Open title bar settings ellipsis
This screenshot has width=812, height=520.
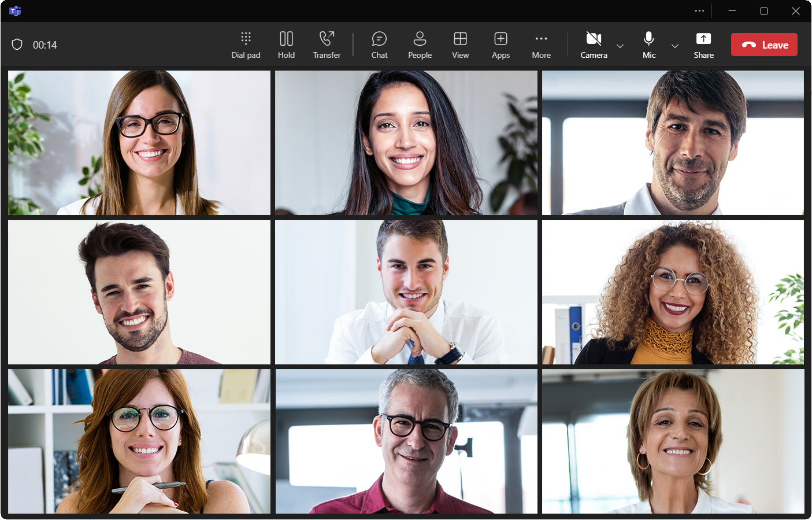click(699, 11)
